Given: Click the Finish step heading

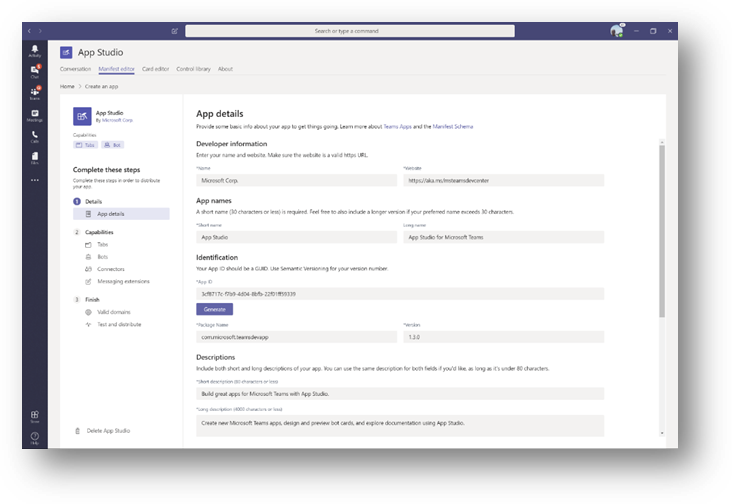Looking at the screenshot, I should [92, 300].
